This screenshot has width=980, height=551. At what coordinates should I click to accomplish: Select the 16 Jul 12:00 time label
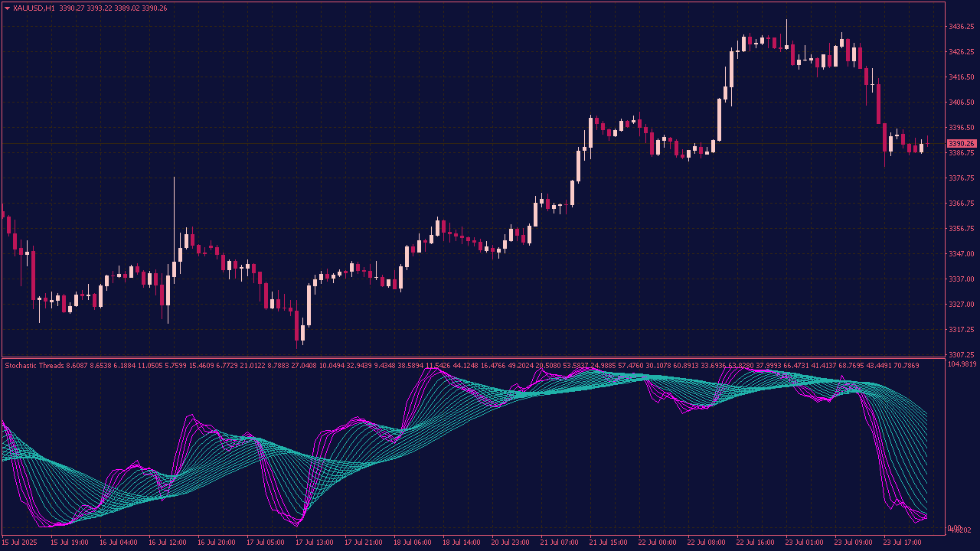[x=167, y=543]
